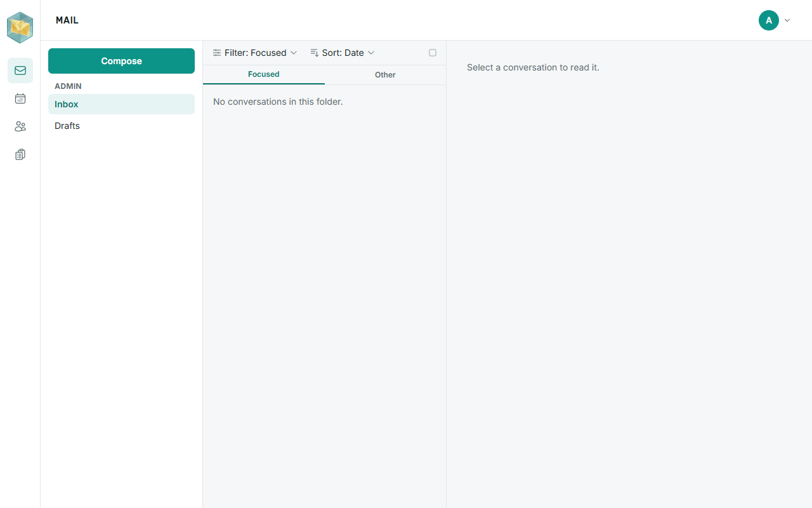Click the mail cube app logo

pyautogui.click(x=20, y=27)
